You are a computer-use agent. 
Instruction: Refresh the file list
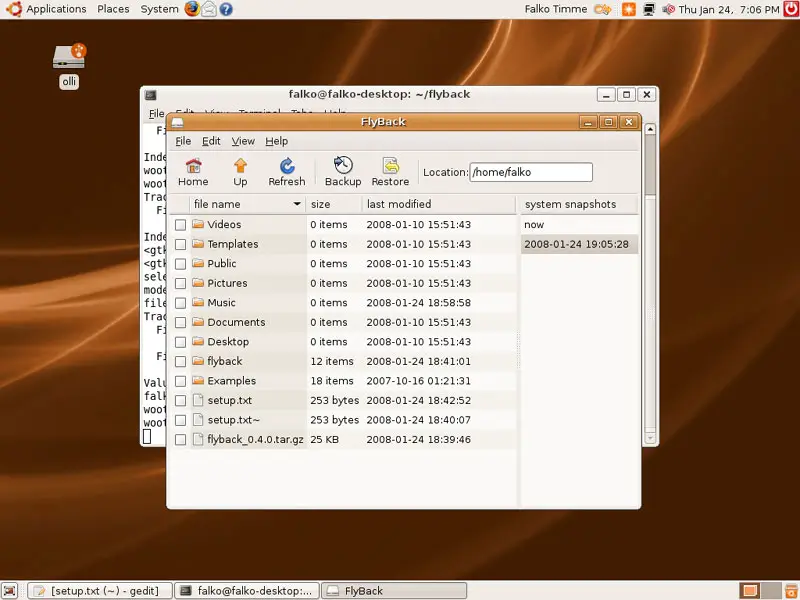287,172
